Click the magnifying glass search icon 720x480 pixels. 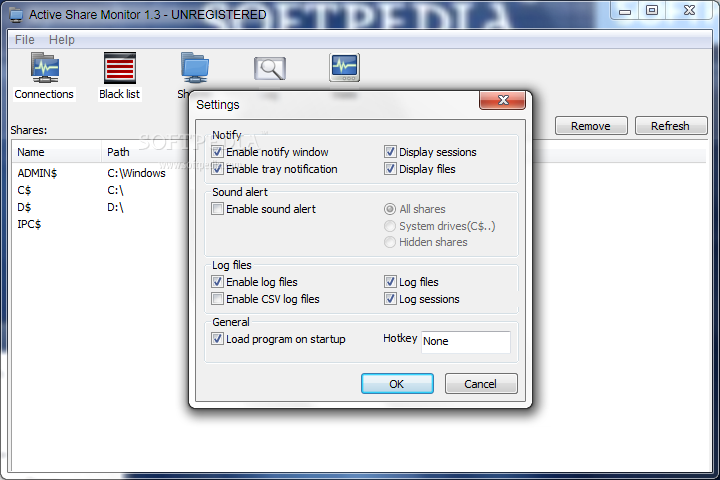[270, 69]
